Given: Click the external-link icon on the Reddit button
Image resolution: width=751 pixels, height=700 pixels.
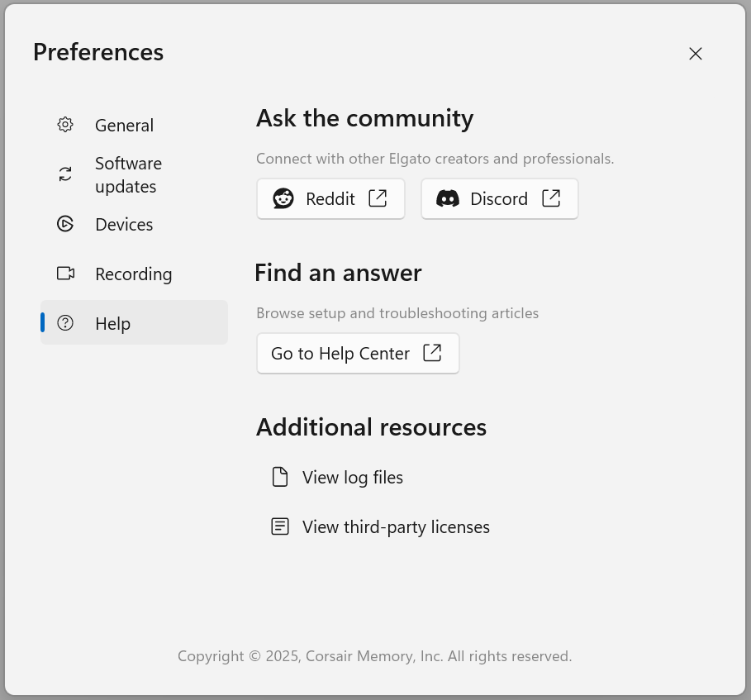Looking at the screenshot, I should point(377,198).
